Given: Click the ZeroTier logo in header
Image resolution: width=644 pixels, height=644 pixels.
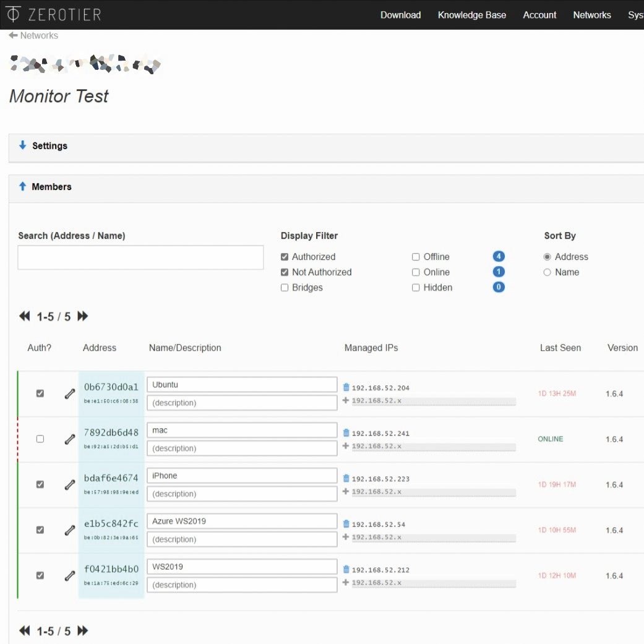Looking at the screenshot, I should (53, 14).
